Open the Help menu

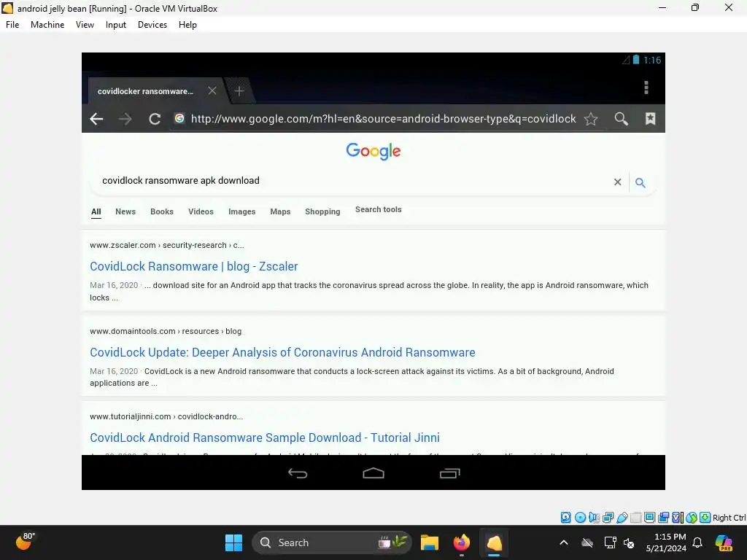[x=187, y=25]
